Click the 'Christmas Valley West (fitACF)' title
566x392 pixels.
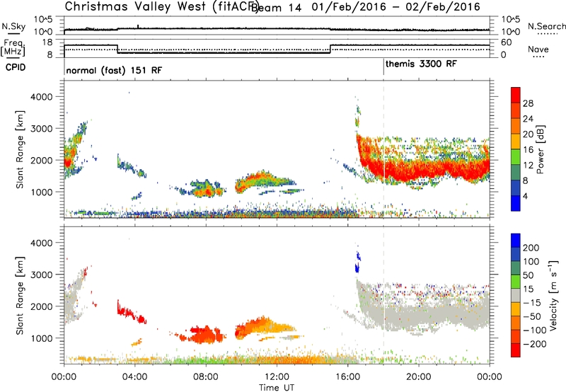pos(161,7)
